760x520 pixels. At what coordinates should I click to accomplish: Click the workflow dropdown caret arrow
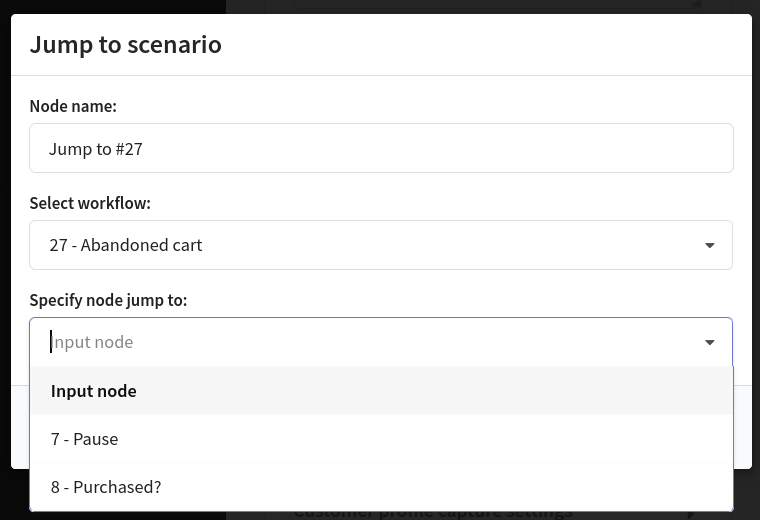710,246
